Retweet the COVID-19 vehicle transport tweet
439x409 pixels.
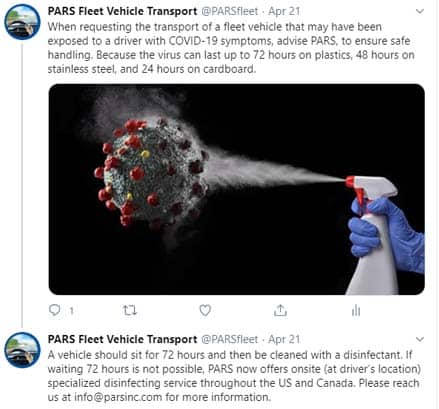pyautogui.click(x=130, y=310)
